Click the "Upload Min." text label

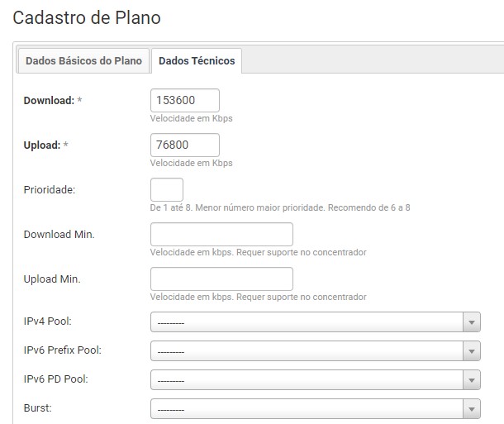click(x=52, y=279)
